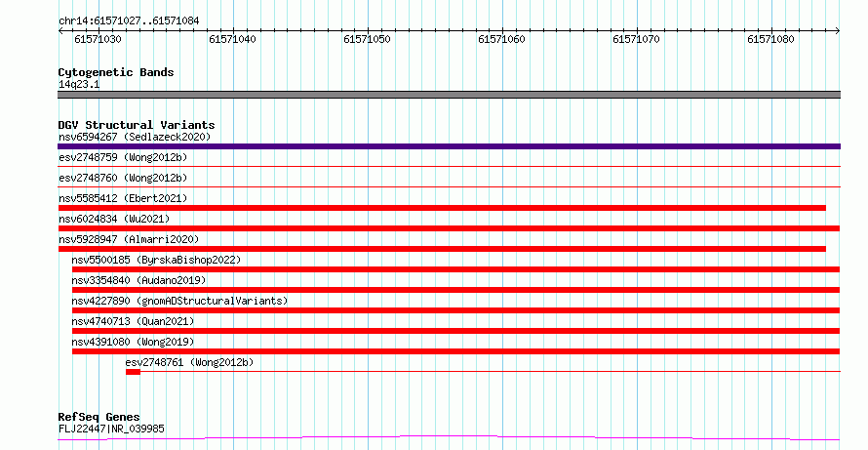Select the gray 14q23.1 cytoband bar
868x450 pixels.
tap(449, 95)
